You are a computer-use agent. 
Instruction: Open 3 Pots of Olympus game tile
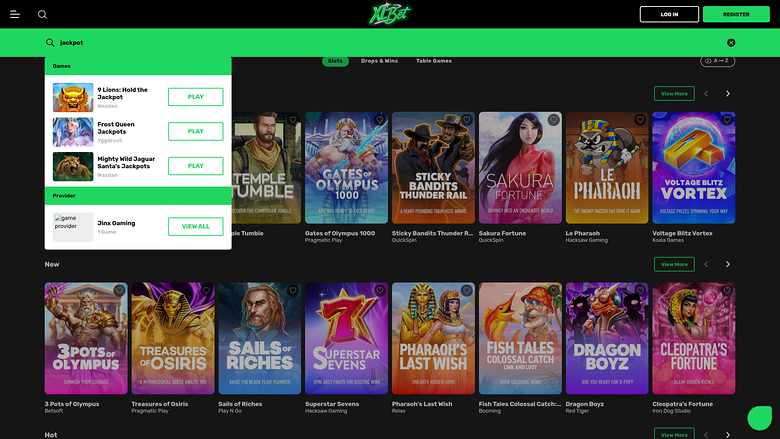click(86, 338)
